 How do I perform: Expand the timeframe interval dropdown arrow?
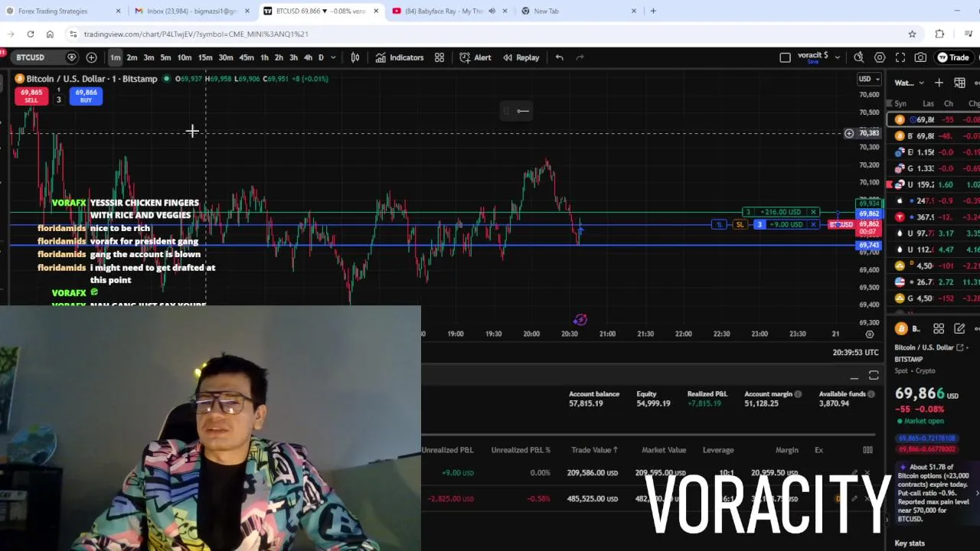333,57
